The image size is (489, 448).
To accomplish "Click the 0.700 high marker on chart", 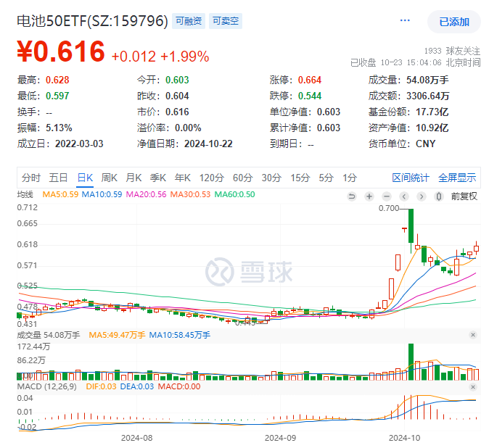I will 389,208.
